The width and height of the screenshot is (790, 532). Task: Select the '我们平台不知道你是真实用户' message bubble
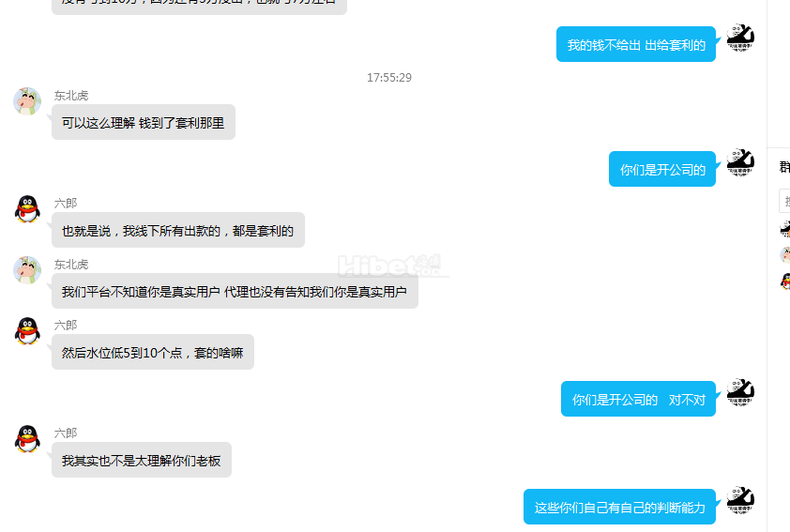[x=235, y=291]
